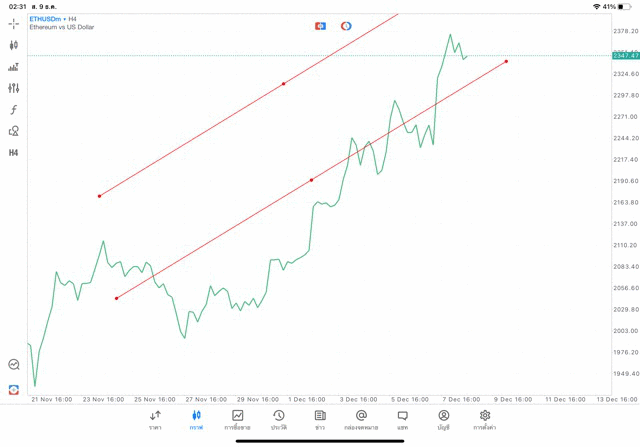Open the Trade tab (การซื้อขาย)

click(238, 420)
